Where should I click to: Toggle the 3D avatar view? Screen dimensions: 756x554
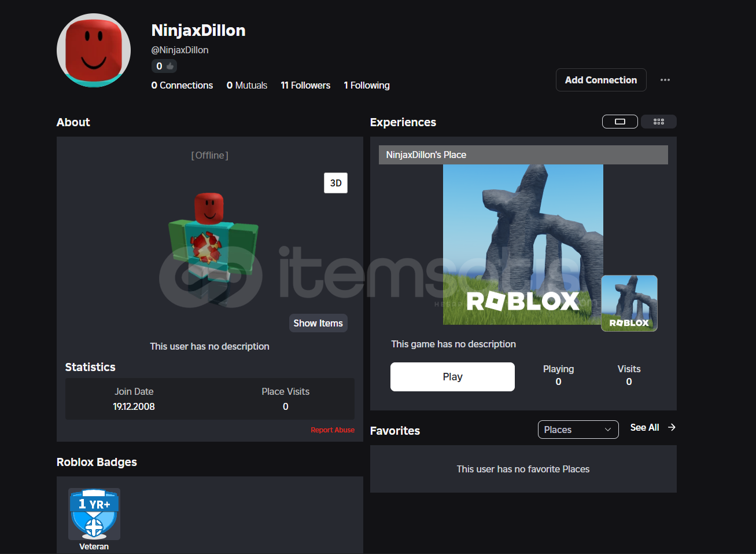335,183
